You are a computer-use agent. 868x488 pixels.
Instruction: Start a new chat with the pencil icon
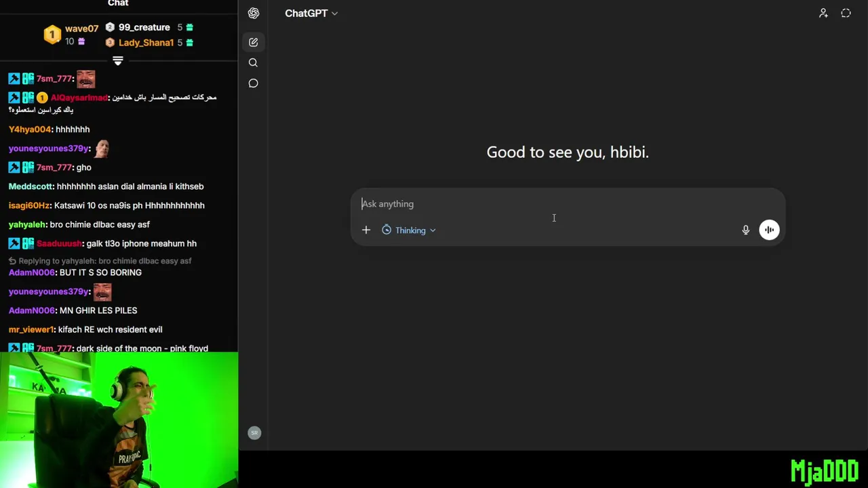253,42
